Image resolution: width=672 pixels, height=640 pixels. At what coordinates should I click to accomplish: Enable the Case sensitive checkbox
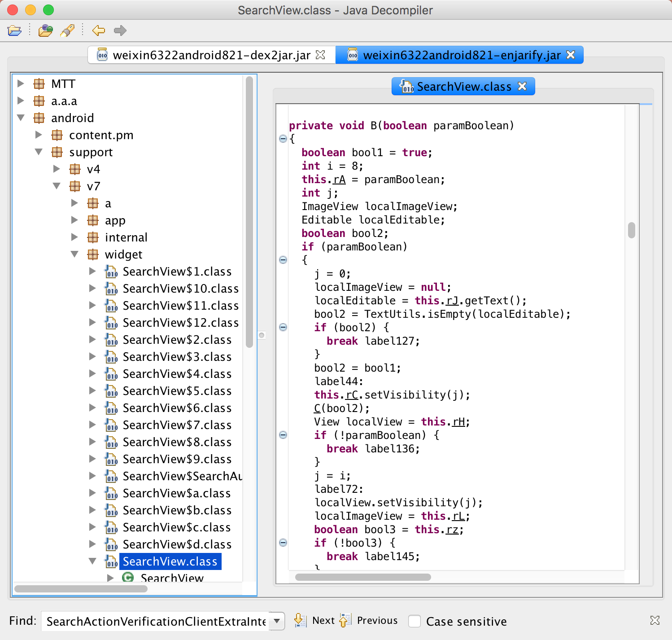(415, 621)
